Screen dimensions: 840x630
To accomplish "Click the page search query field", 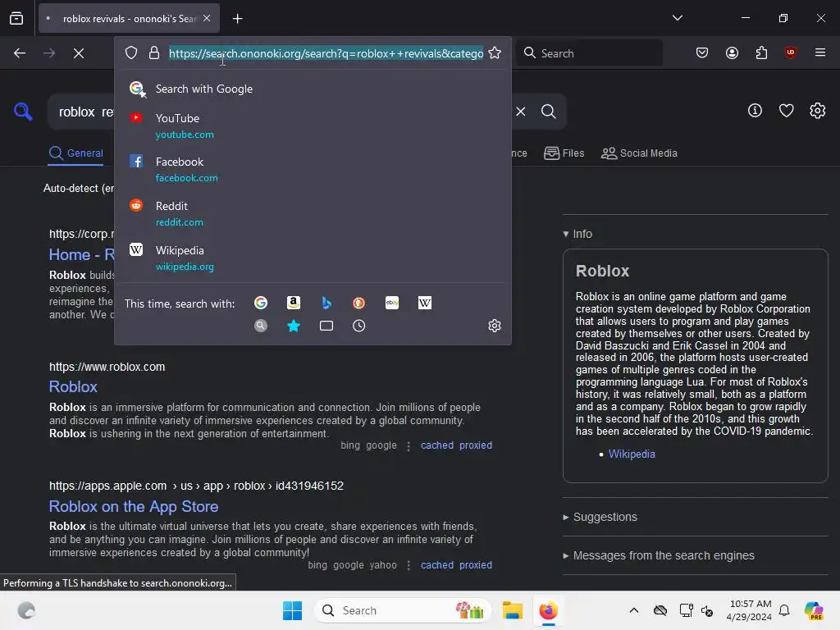I will [81, 112].
